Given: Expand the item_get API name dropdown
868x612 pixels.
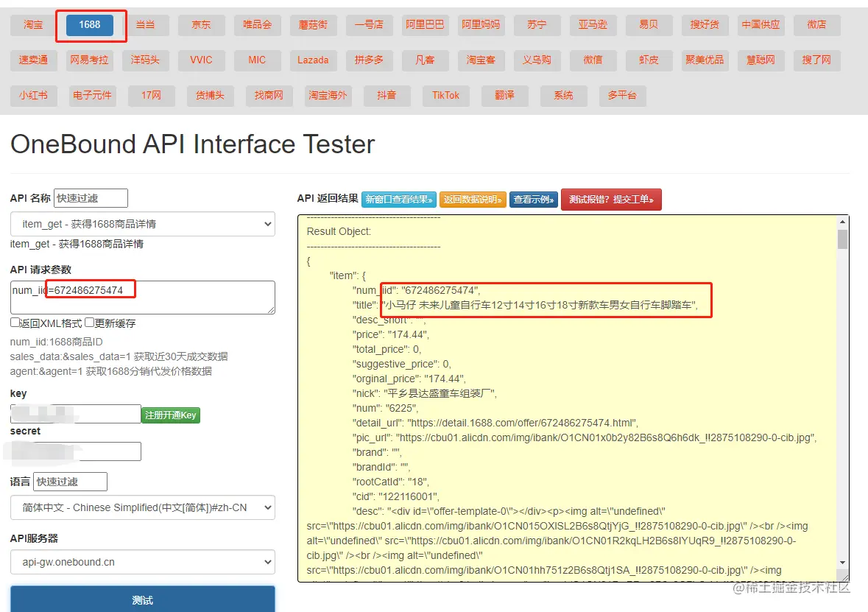Looking at the screenshot, I should point(143,225).
